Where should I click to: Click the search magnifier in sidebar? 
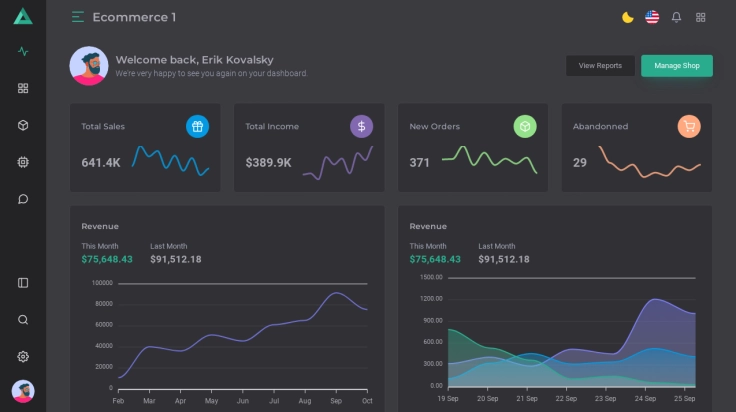pyautogui.click(x=23, y=320)
